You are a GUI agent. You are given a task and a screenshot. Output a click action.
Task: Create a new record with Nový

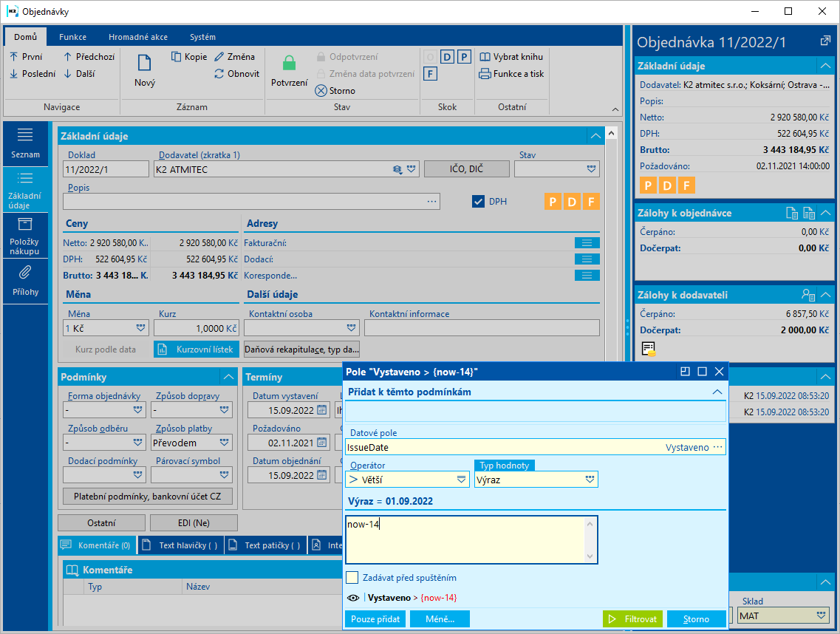(145, 70)
